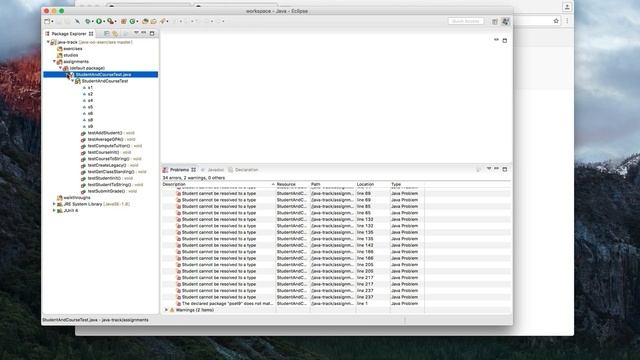Select StudentAndCourseTest.java in the tree
Image resolution: width=640 pixels, height=360 pixels.
point(100,75)
